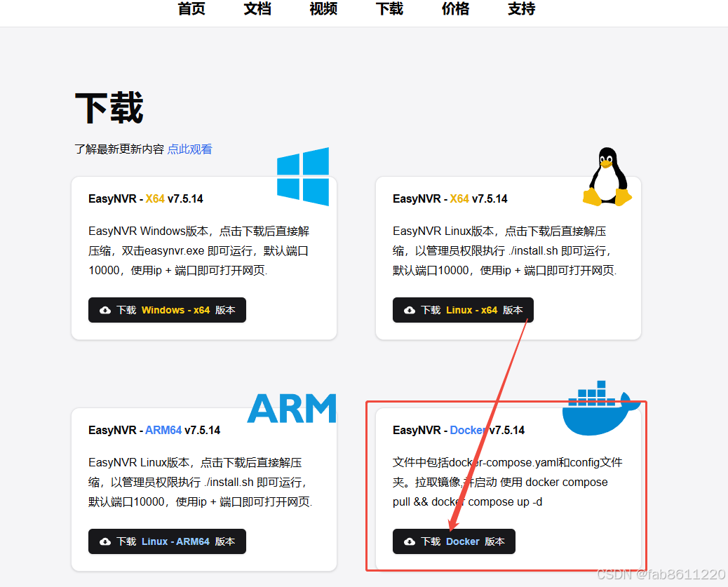This screenshot has height=587, width=728.
Task: Click the Windows logo icon
Action: 303,177
